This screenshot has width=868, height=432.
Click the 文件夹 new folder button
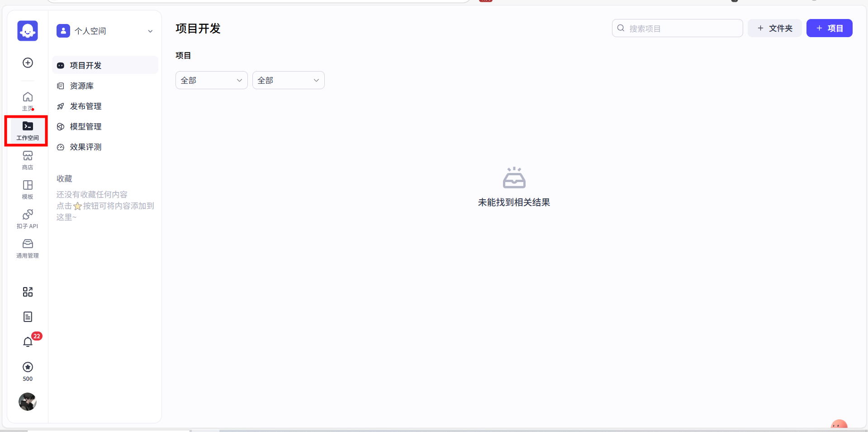(774, 29)
